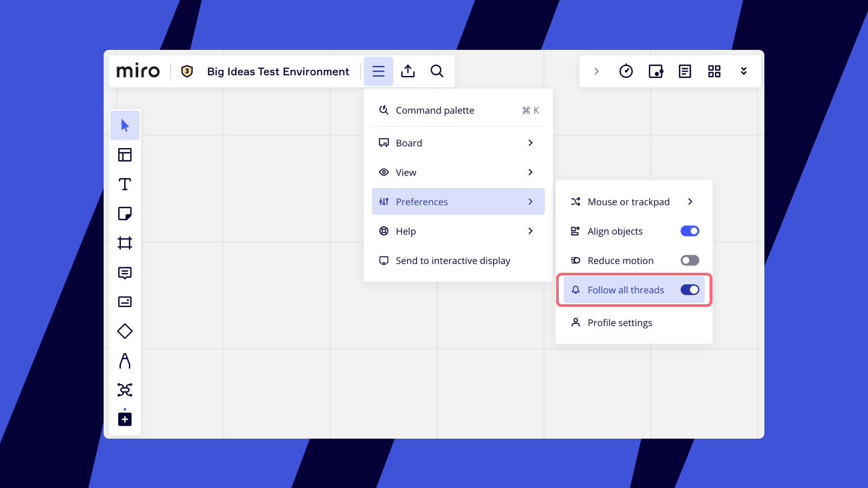Image resolution: width=868 pixels, height=488 pixels.
Task: Enable Reduce motion
Action: [x=690, y=260]
